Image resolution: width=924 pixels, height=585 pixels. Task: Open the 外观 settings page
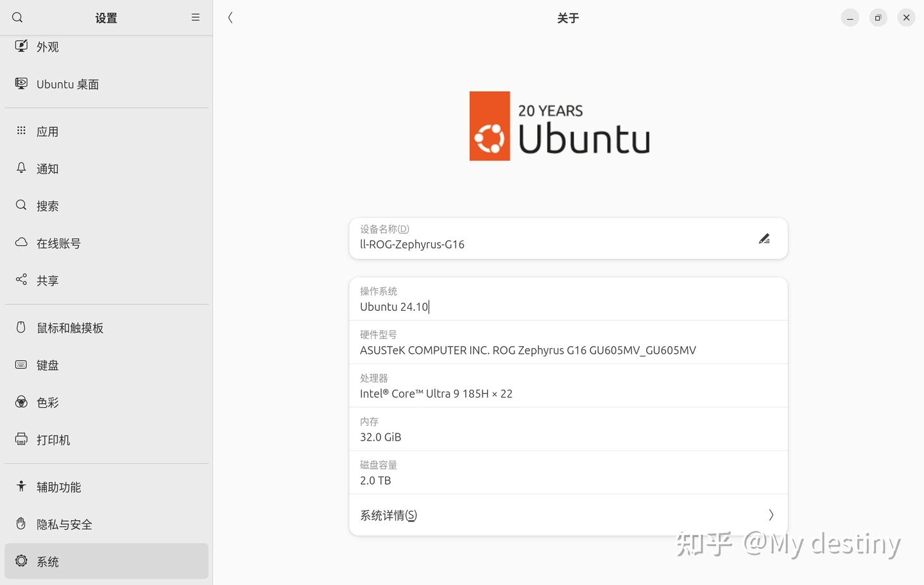[47, 47]
